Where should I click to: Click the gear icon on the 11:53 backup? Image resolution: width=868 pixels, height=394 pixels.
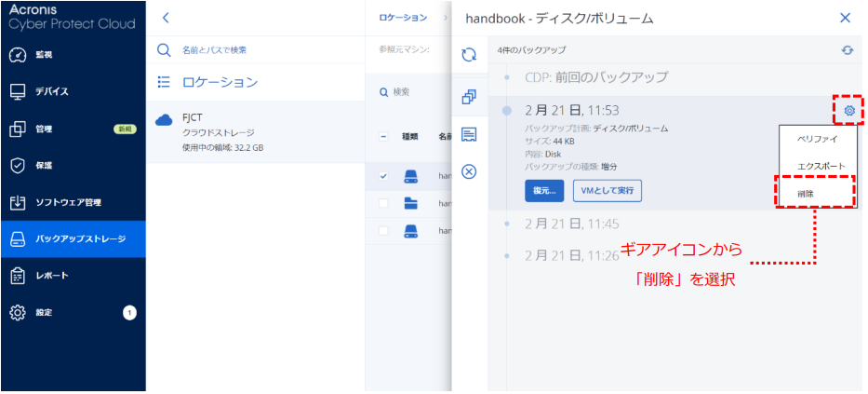[x=848, y=111]
